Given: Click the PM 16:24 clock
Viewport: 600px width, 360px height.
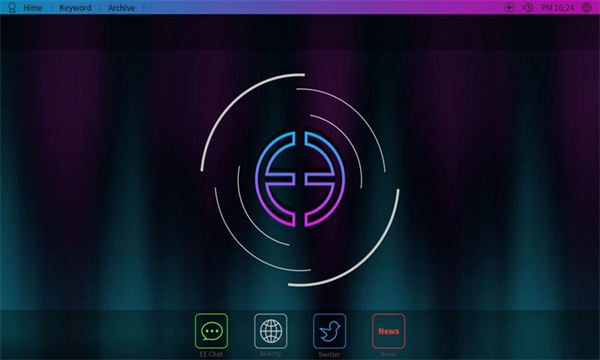Looking at the screenshot, I should click(x=558, y=8).
